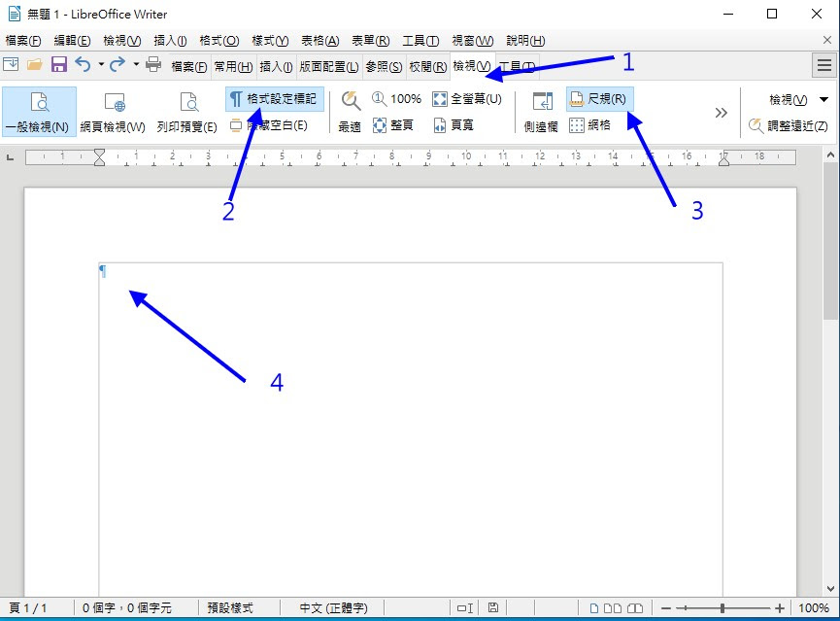Switch to 網頁檢視(W) web view
The image size is (840, 621).
point(113,112)
